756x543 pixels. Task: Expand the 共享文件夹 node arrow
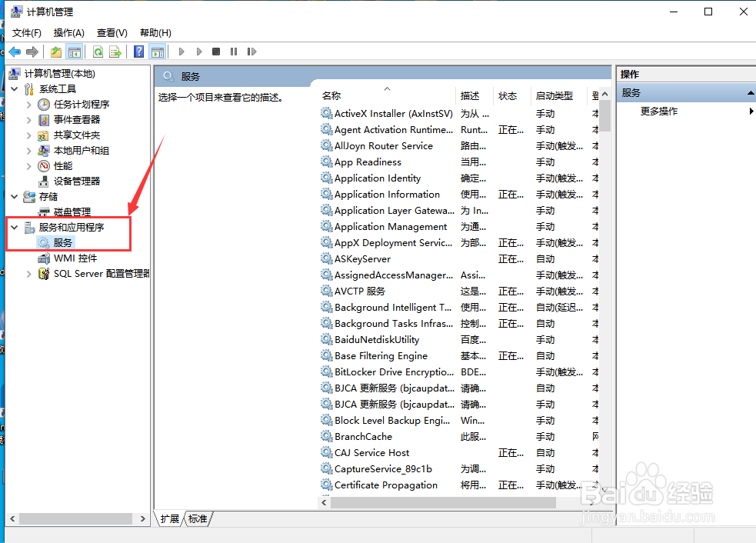point(28,135)
